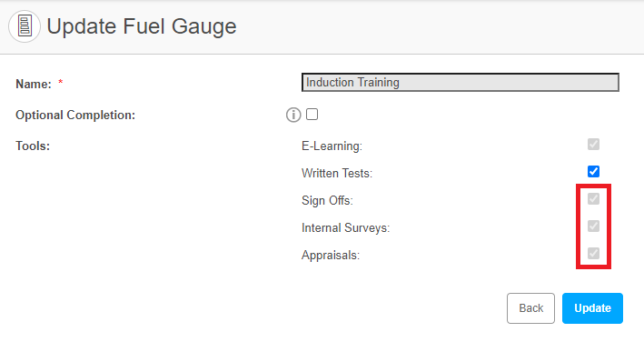Click the fuel gauge icon in header
This screenshot has width=644, height=342.
[x=25, y=26]
